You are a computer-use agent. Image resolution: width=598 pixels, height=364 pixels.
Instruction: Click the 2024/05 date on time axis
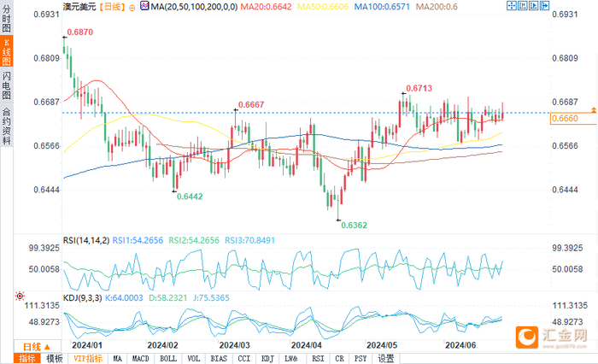(x=382, y=345)
